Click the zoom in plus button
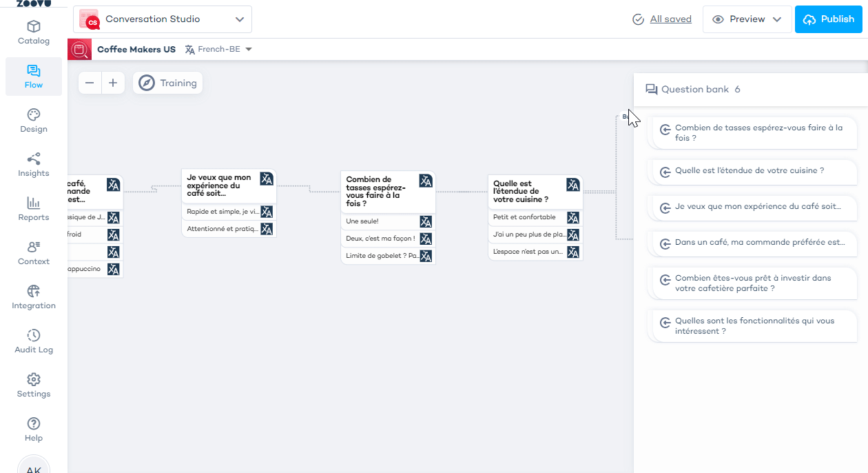868x473 pixels. 113,83
